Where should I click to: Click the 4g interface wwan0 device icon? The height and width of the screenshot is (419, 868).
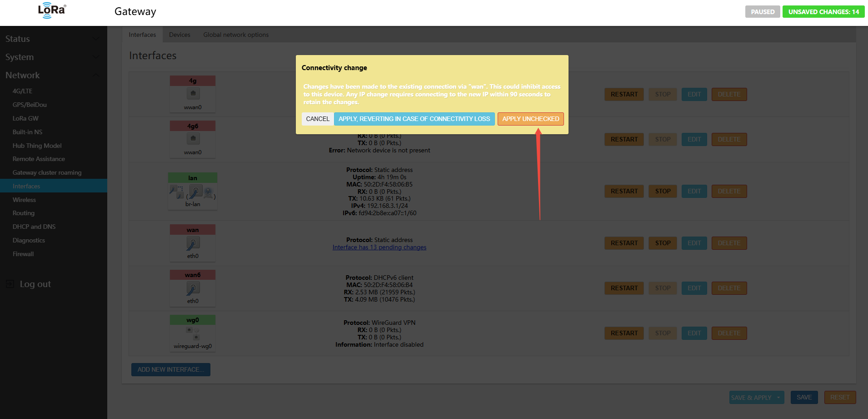pos(193,94)
